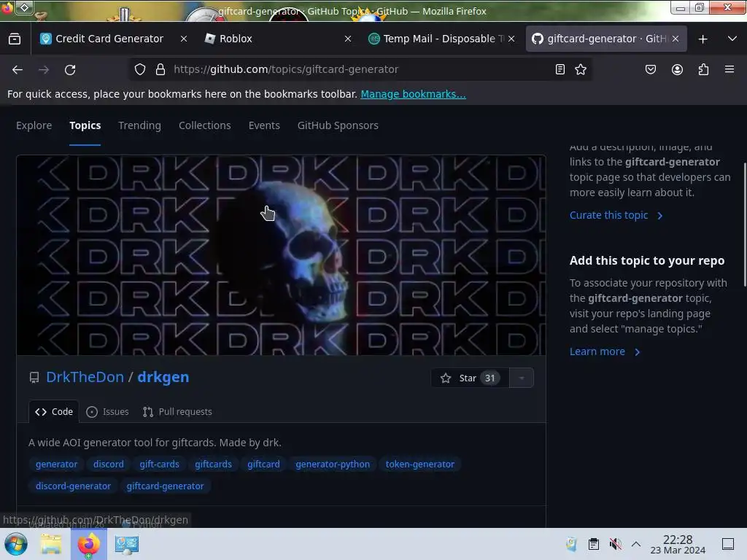This screenshot has width=747, height=560.
Task: Select the gift-cards topic tag
Action: click(159, 464)
